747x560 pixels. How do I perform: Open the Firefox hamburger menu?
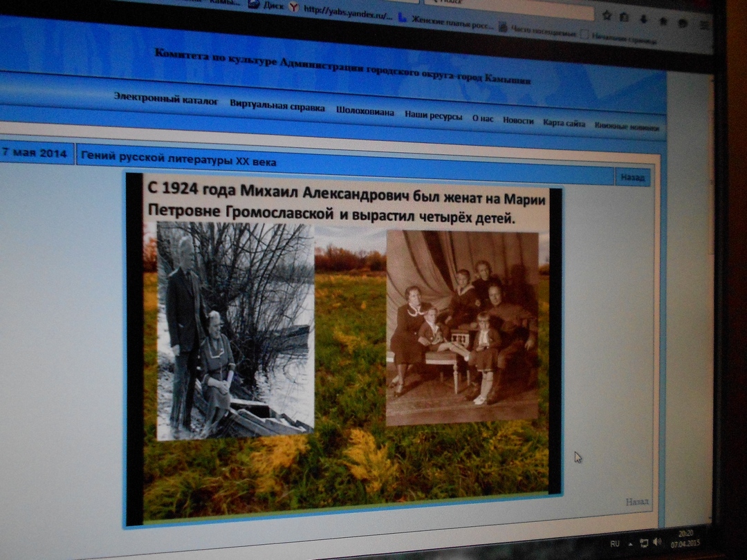(703, 26)
